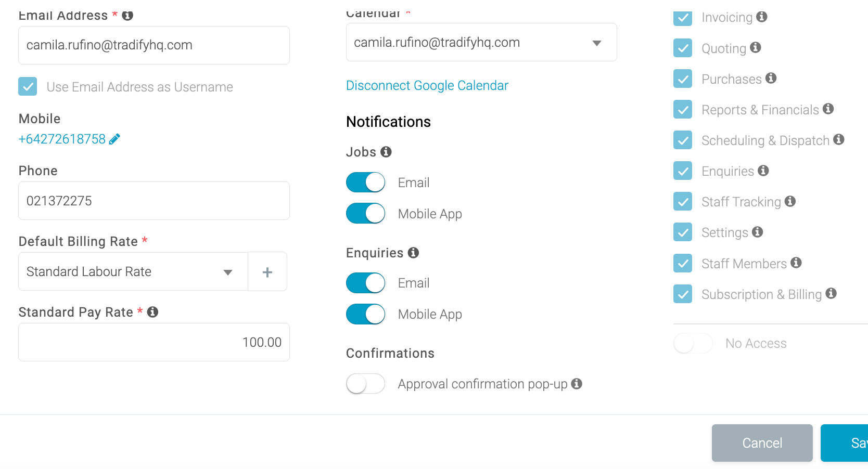Toggle the No Access switch
This screenshot has height=469, width=868.
[x=693, y=343]
